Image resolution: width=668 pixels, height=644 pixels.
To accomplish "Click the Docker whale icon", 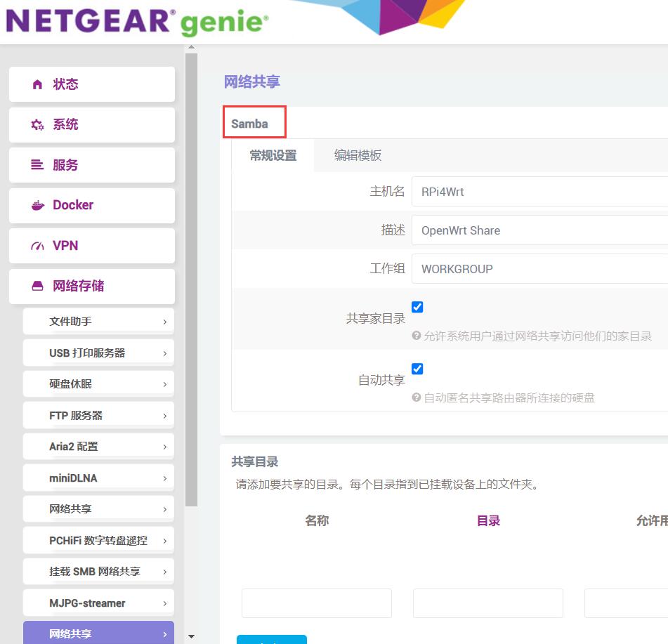I will [x=37, y=205].
